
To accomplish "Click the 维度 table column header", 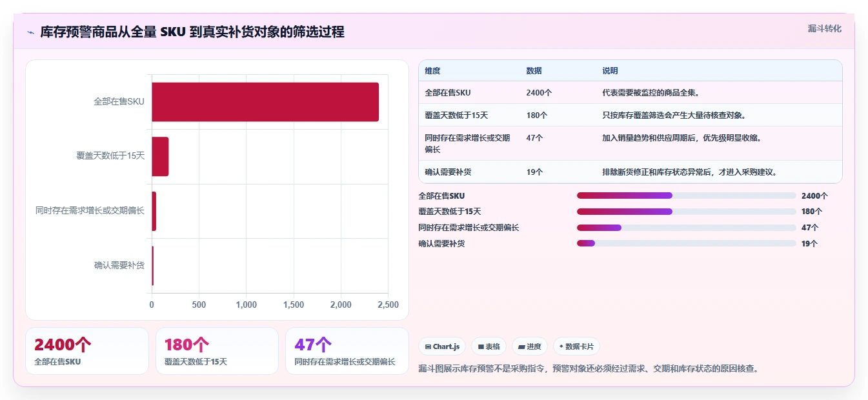I will click(x=432, y=70).
